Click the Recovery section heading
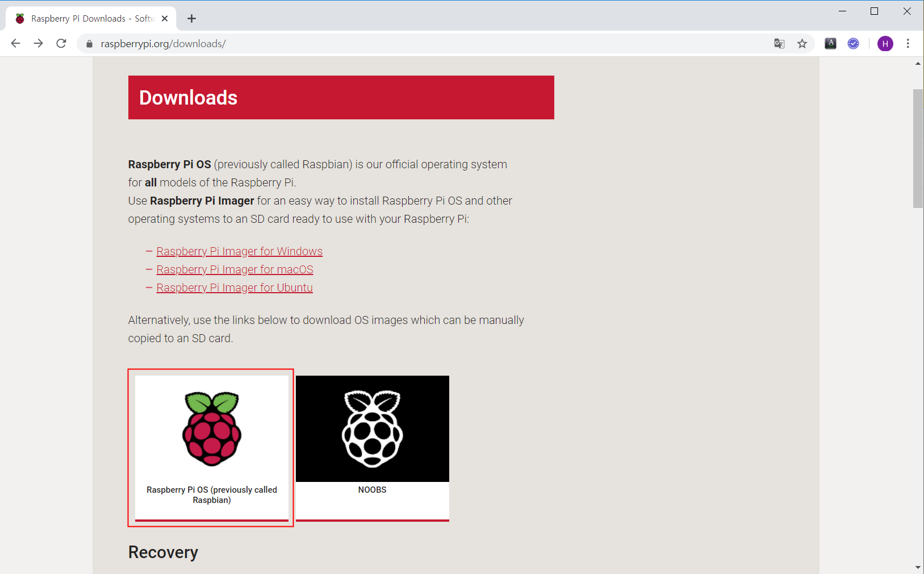 click(x=163, y=552)
